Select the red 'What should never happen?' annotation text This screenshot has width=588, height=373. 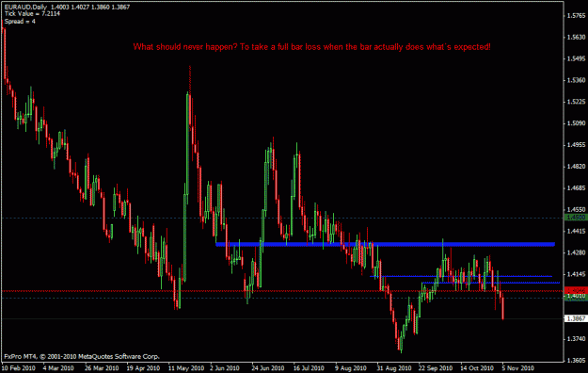[x=311, y=47]
